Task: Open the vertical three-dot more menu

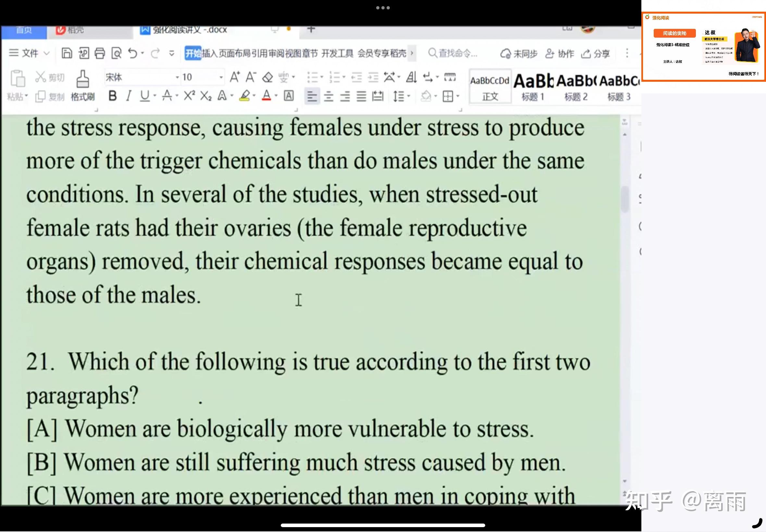Action: tap(627, 53)
